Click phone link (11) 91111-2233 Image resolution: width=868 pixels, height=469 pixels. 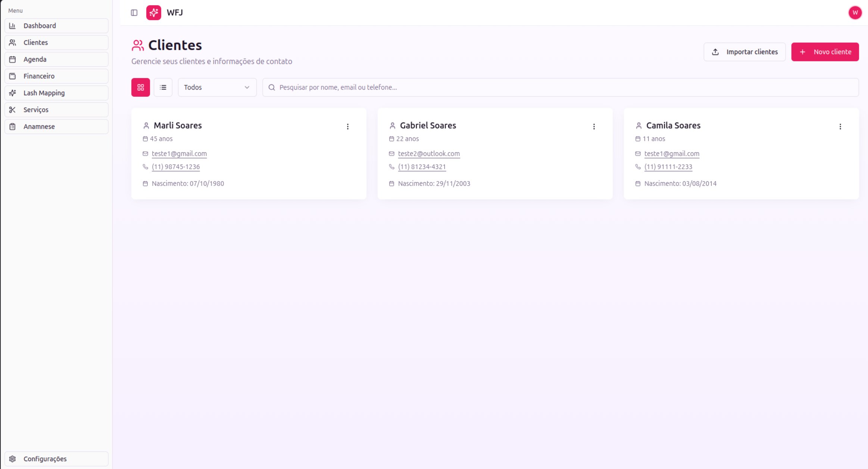click(668, 167)
